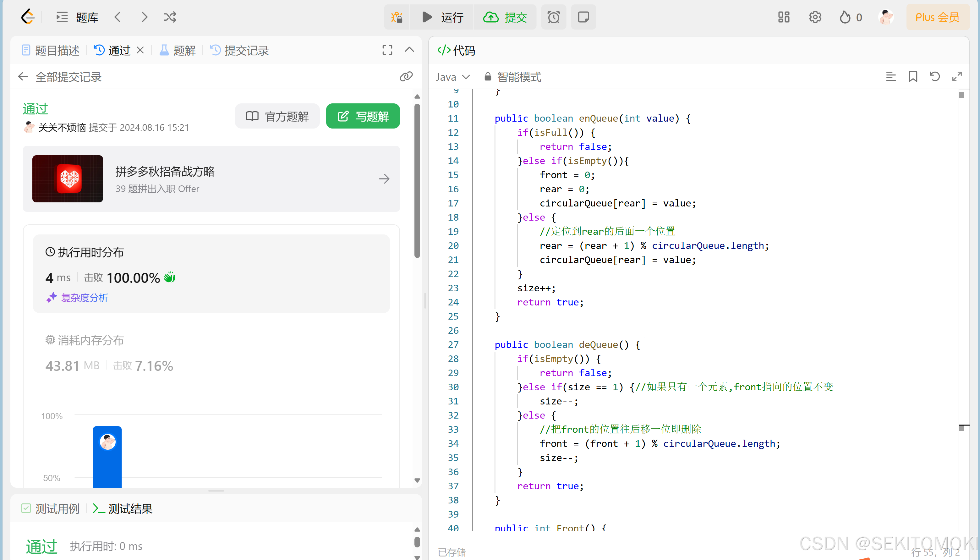Open the settings gear icon

click(x=815, y=17)
